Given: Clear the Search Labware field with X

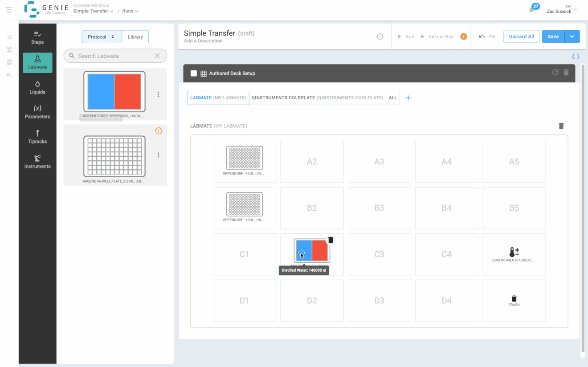Looking at the screenshot, I should [157, 56].
